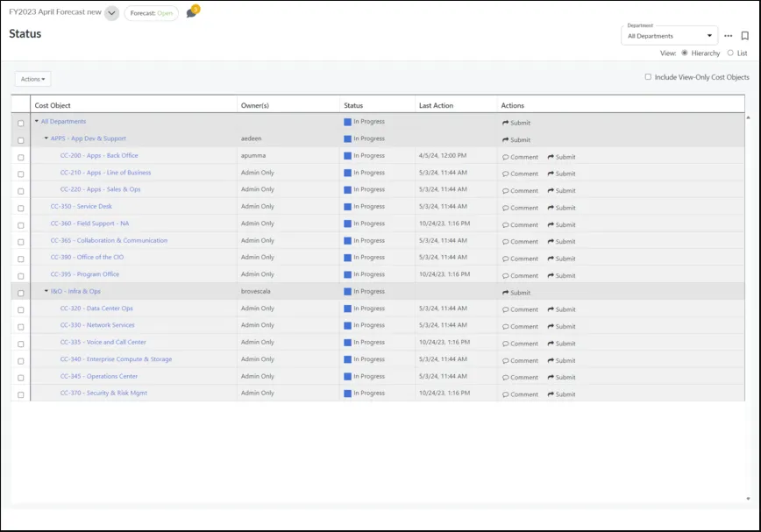Click the blue In Progress swatch for CC-200
Viewport: 761px width, 532px height.
(x=347, y=156)
